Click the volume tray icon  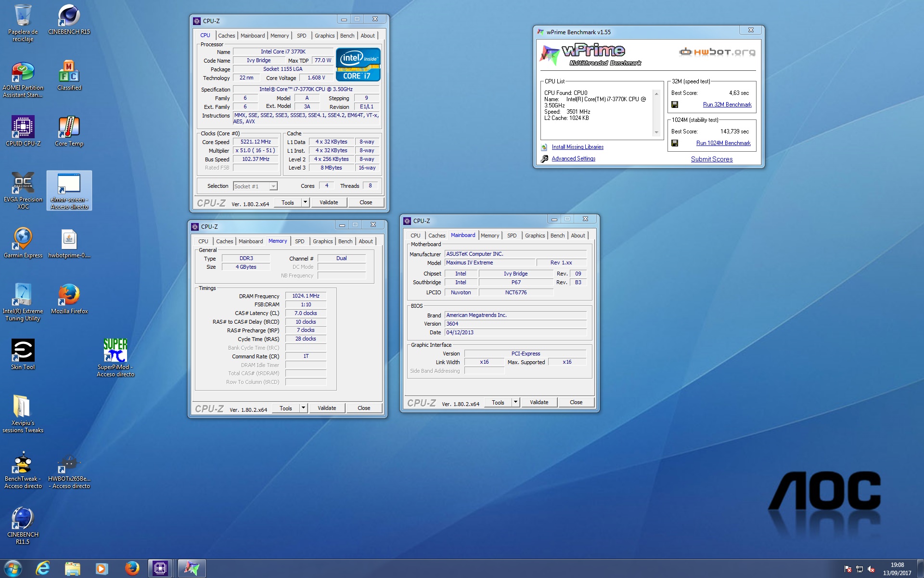871,569
